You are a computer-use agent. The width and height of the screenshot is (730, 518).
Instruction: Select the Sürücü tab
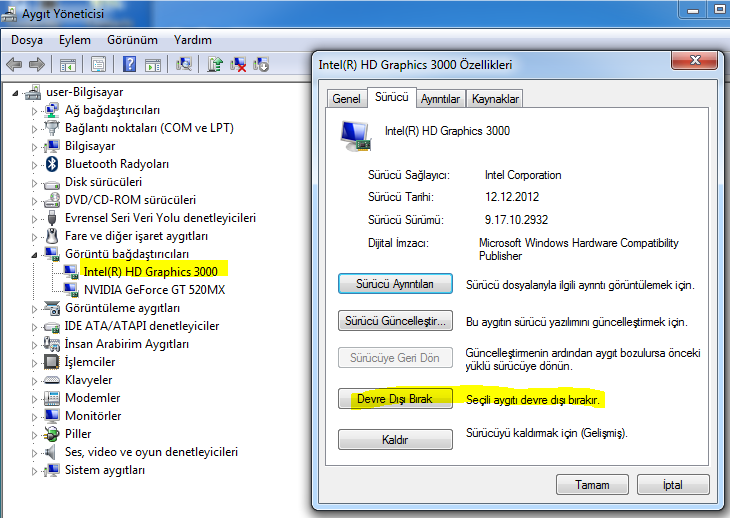[x=392, y=97]
